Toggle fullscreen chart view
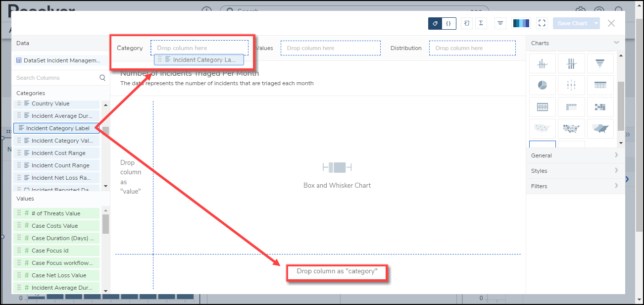This screenshot has height=305, width=644. (x=542, y=23)
